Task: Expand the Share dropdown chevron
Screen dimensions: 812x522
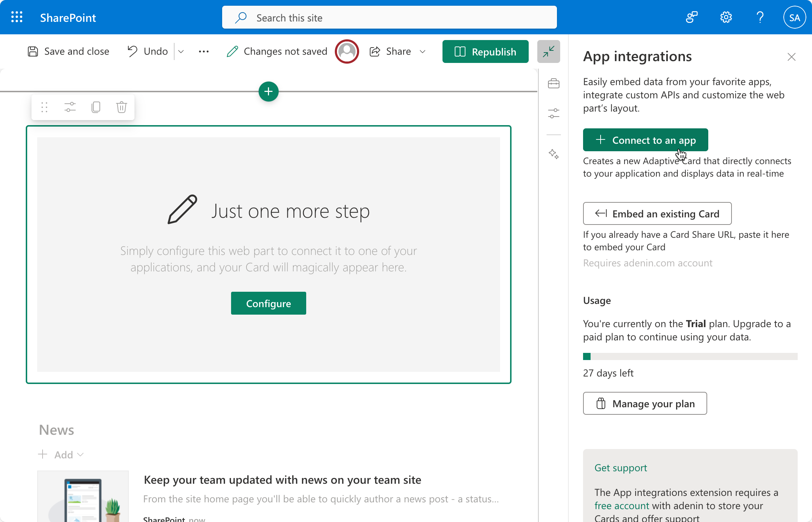Action: pyautogui.click(x=422, y=51)
